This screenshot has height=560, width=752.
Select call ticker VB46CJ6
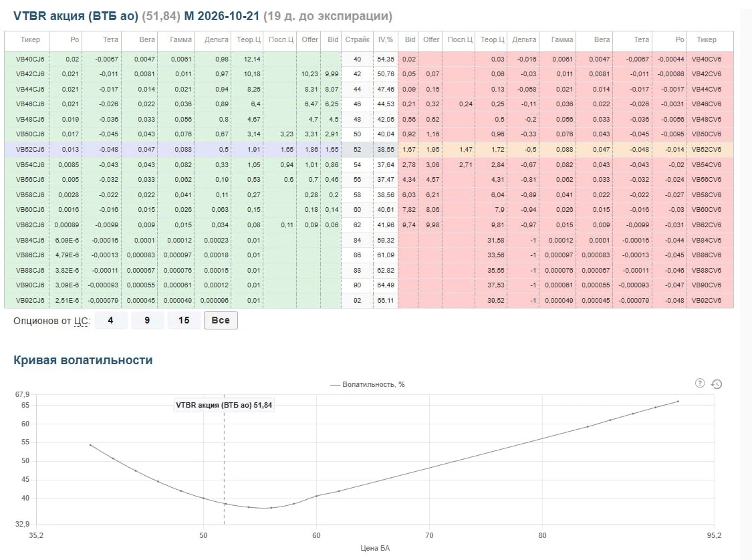pyautogui.click(x=30, y=104)
